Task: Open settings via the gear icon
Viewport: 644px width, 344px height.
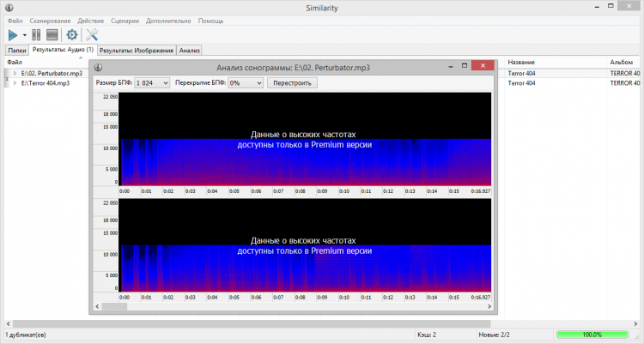Action: click(72, 35)
